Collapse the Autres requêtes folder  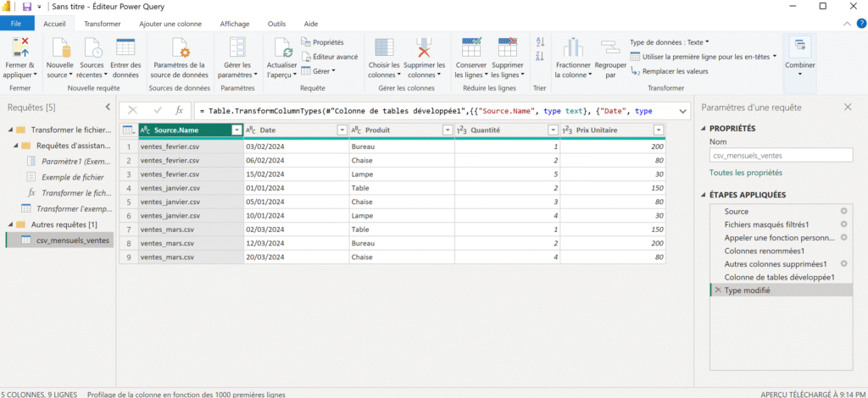click(x=9, y=224)
